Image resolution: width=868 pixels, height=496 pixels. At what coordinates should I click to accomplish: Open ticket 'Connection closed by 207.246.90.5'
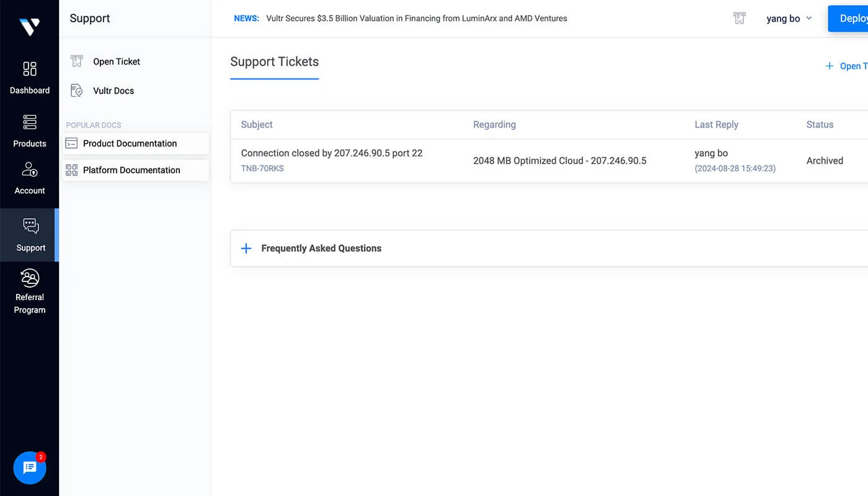[x=332, y=153]
